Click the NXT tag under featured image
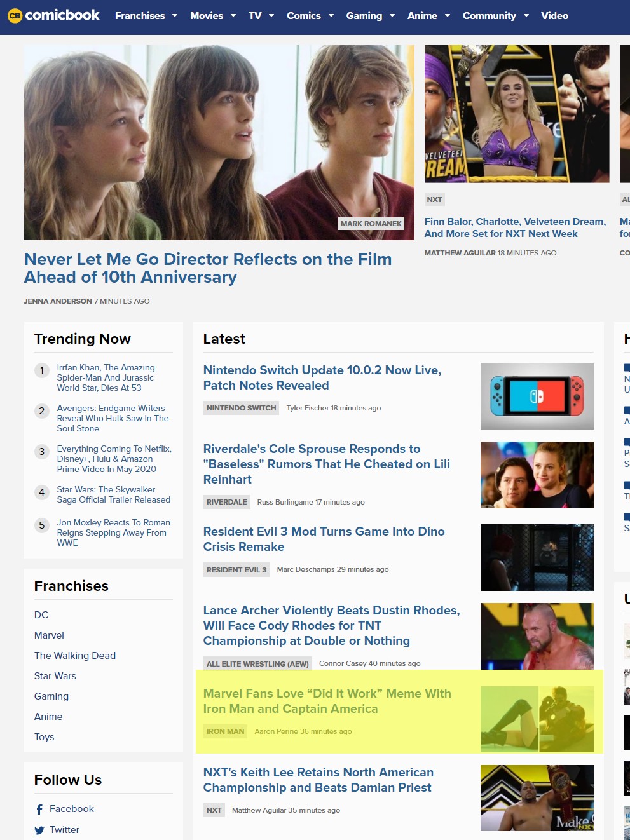Viewport: 630px width, 840px height. [x=435, y=200]
